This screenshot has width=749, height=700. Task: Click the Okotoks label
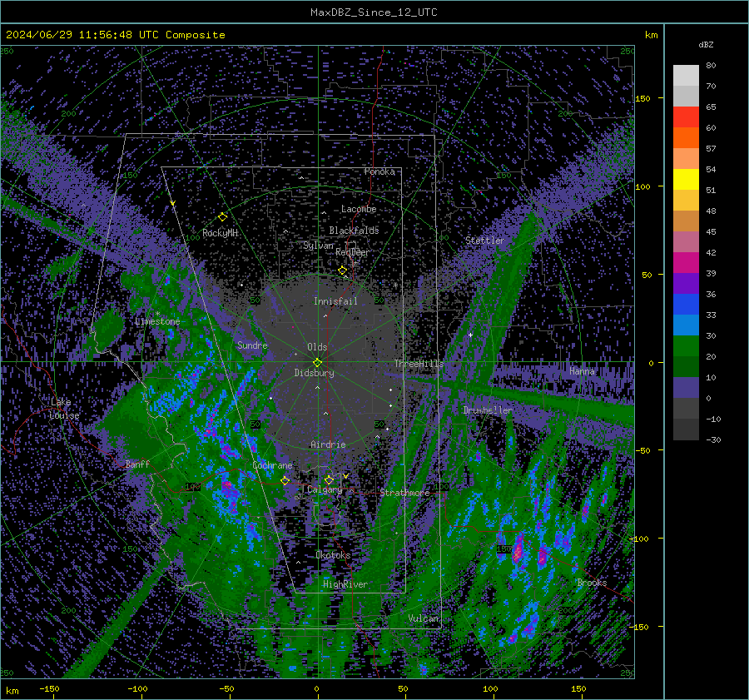(333, 555)
